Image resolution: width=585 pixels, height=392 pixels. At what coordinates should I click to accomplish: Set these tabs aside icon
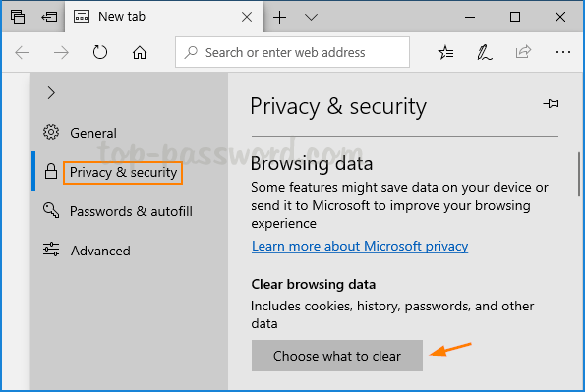49,17
